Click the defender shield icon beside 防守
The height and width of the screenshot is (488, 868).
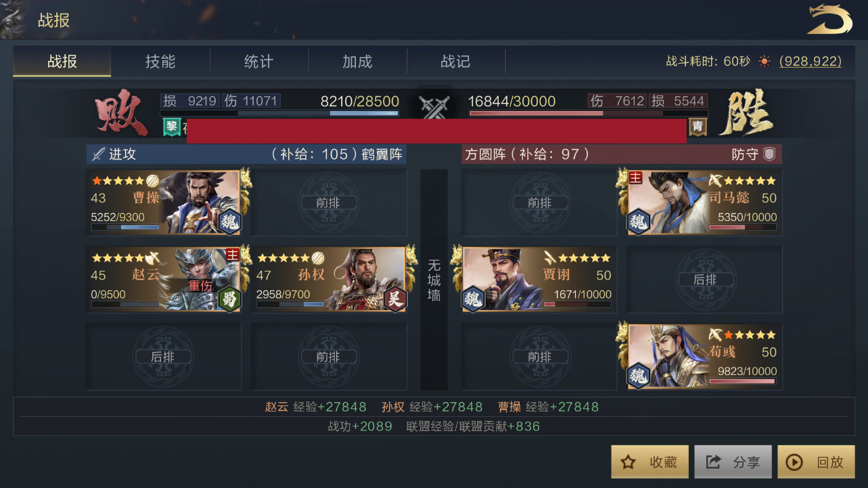pyautogui.click(x=769, y=154)
